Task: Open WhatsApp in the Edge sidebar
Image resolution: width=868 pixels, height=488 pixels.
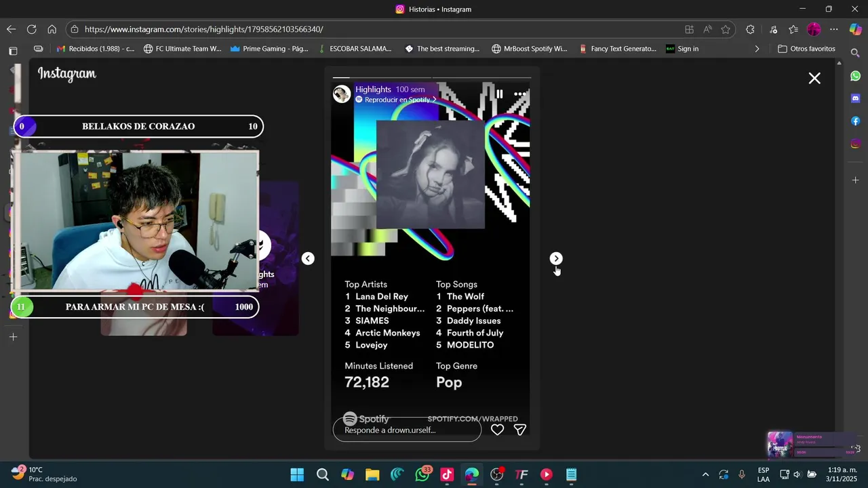Action: pyautogui.click(x=855, y=76)
